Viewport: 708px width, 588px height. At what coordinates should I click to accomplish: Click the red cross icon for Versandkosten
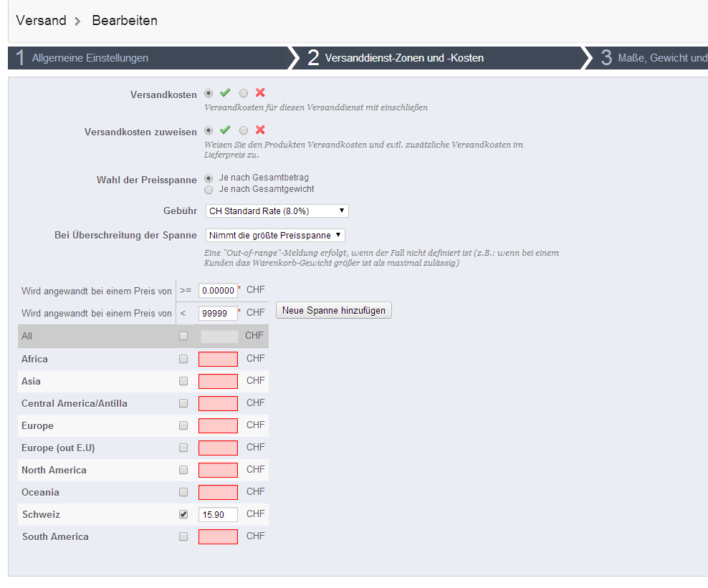pyautogui.click(x=260, y=93)
